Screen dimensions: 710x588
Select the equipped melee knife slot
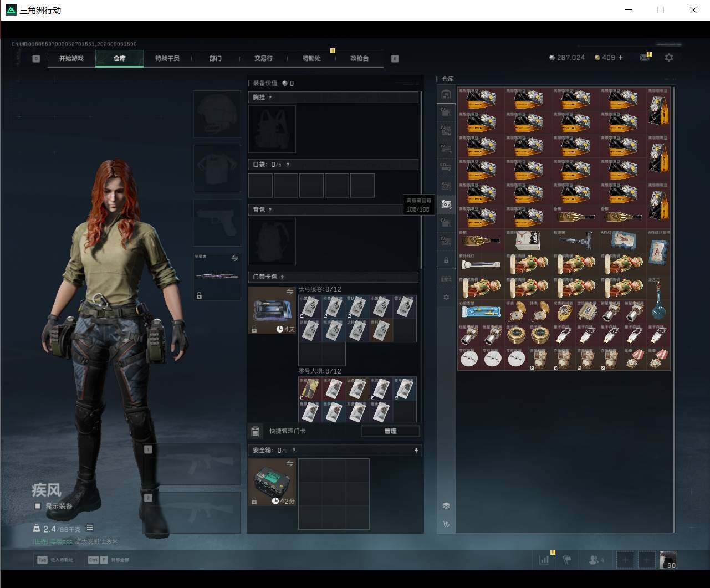(217, 277)
